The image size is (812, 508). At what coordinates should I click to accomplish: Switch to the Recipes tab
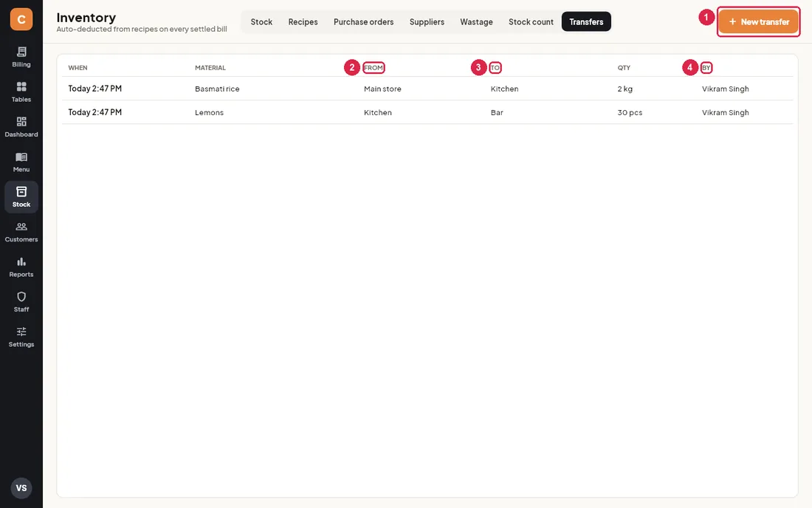coord(303,21)
